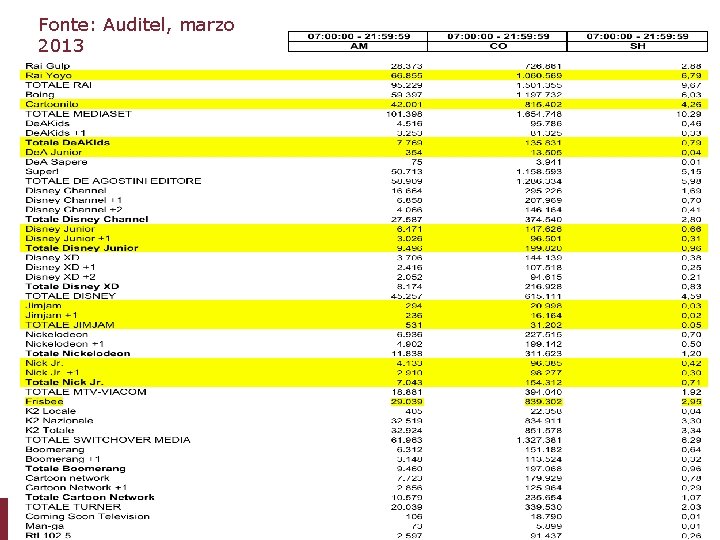Select the TOTALE RAI row label
Screen dimensions: 720x540
tap(59, 85)
